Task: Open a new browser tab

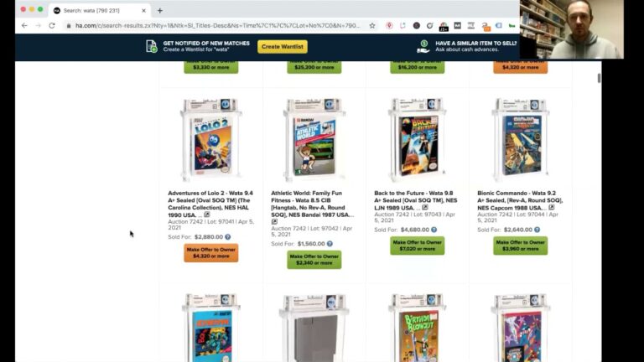Action: click(160, 11)
